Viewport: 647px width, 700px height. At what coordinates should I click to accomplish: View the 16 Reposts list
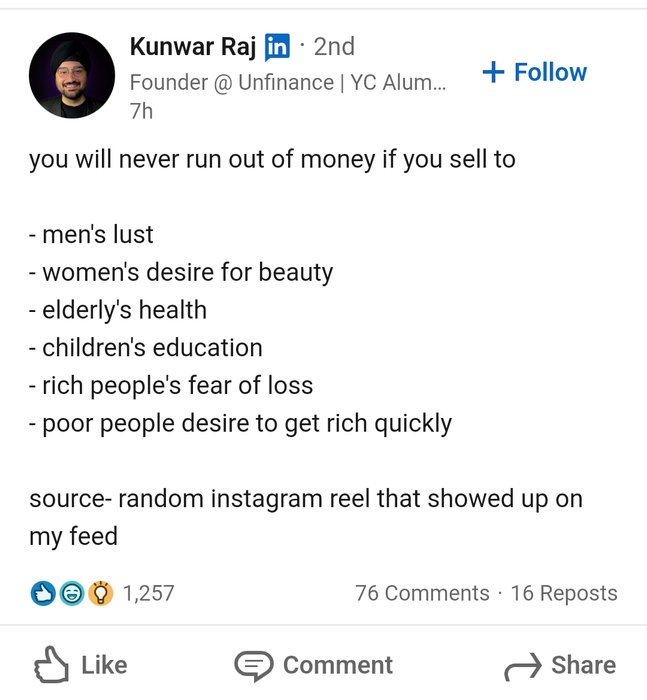pyautogui.click(x=564, y=593)
